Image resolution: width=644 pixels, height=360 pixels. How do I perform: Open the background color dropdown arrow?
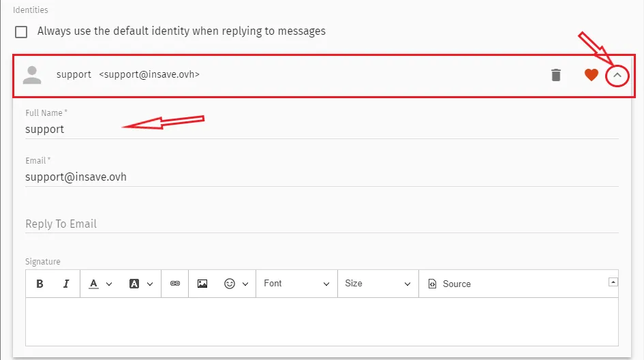click(150, 284)
